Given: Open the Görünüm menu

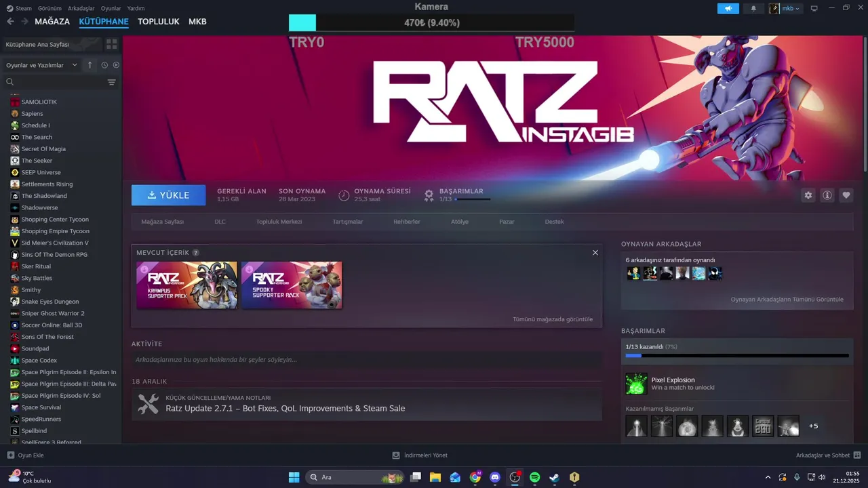Looking at the screenshot, I should (x=50, y=8).
